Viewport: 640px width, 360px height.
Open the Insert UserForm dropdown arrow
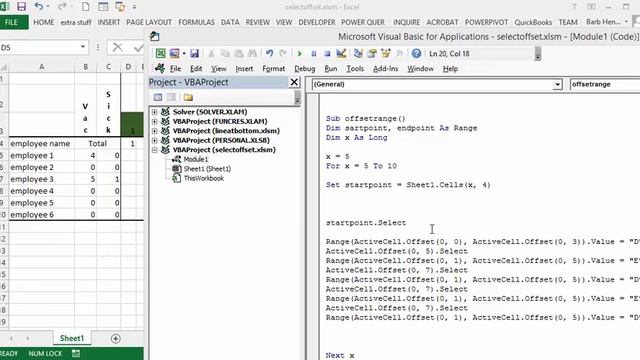(x=184, y=53)
